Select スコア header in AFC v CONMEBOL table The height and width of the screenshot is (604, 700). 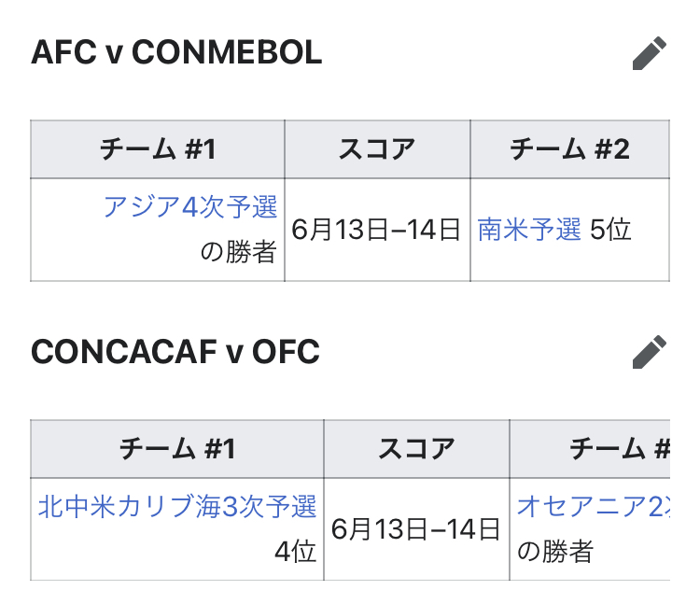click(x=377, y=149)
